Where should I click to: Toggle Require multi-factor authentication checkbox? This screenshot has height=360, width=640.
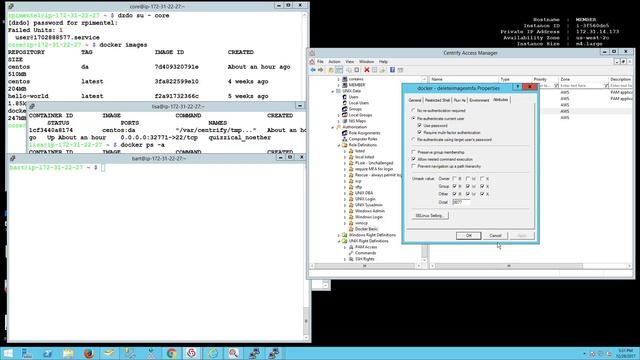(420, 132)
